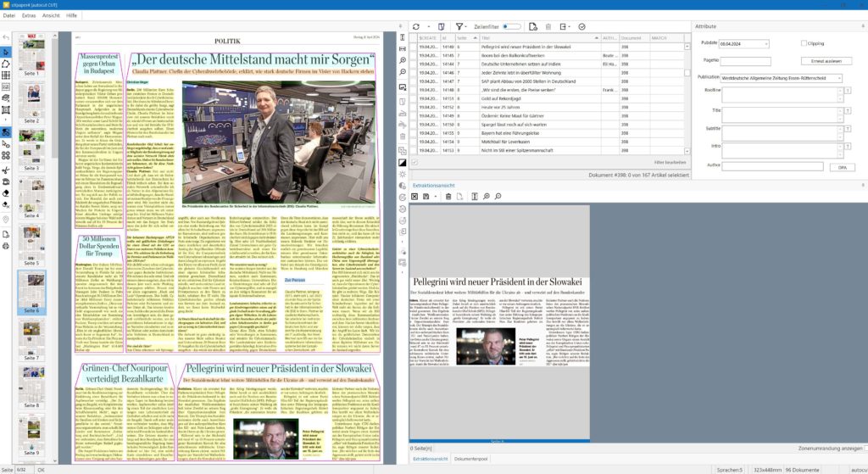The width and height of the screenshot is (868, 474).
Task: Click the Filter bearbeiten link
Action: [670, 161]
